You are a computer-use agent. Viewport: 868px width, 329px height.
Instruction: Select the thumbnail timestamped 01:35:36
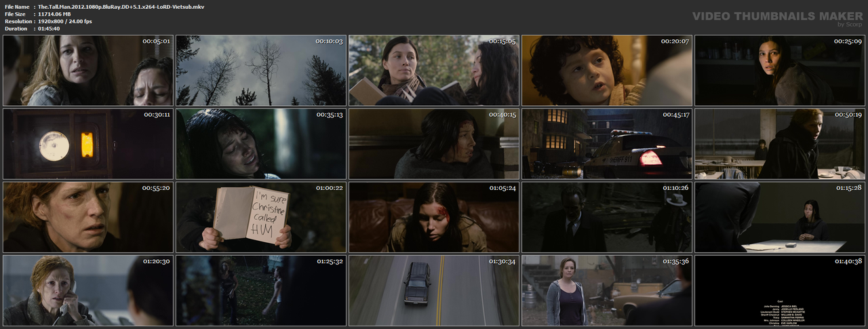pyautogui.click(x=607, y=290)
